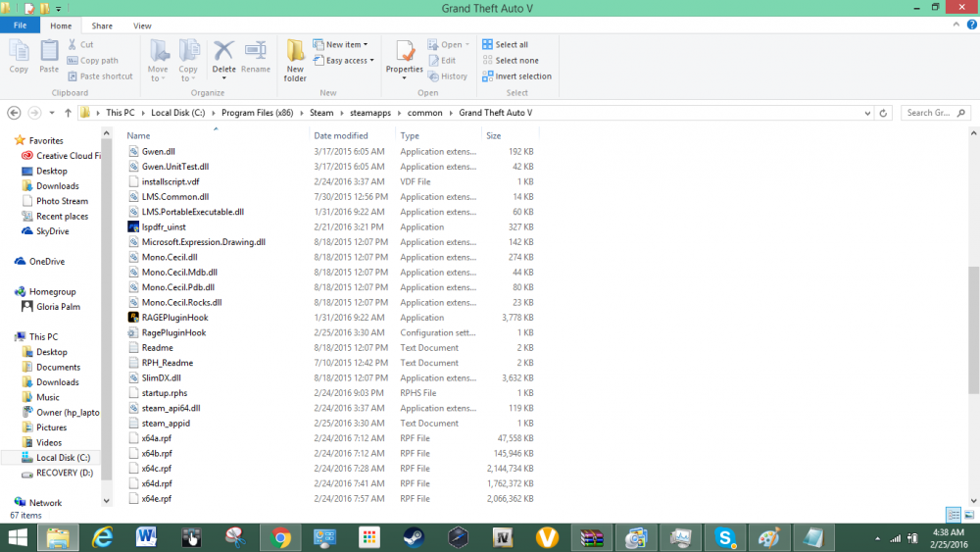Go back with the Back arrow
The width and height of the screenshot is (980, 552).
[14, 113]
